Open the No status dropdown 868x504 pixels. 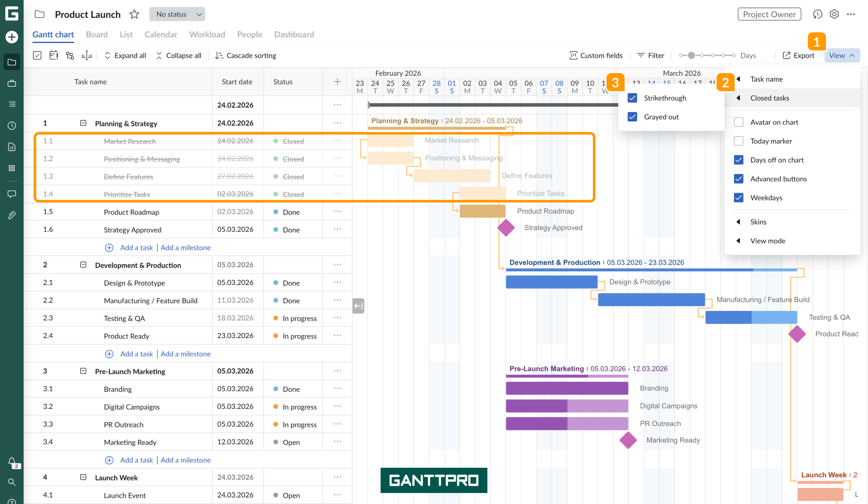[177, 14]
